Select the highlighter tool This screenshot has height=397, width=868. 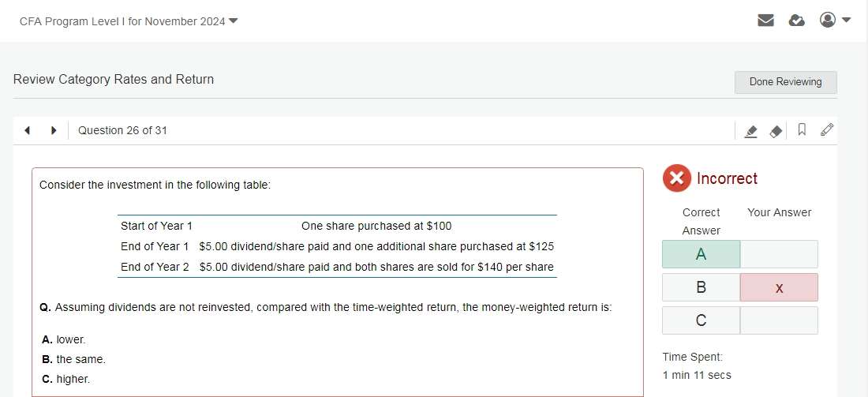751,130
